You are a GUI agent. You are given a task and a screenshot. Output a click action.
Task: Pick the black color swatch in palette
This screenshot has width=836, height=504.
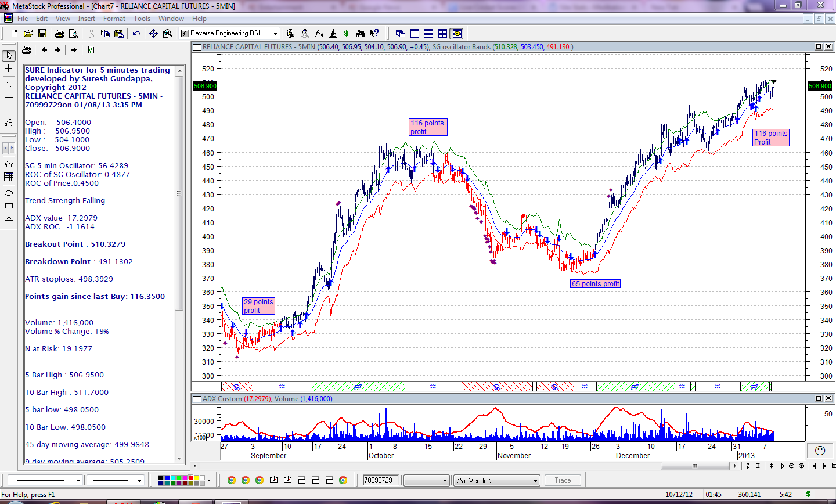click(161, 477)
